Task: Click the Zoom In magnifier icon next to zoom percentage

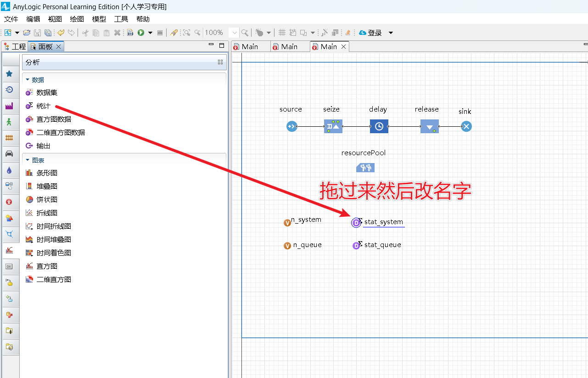Action: pyautogui.click(x=245, y=33)
